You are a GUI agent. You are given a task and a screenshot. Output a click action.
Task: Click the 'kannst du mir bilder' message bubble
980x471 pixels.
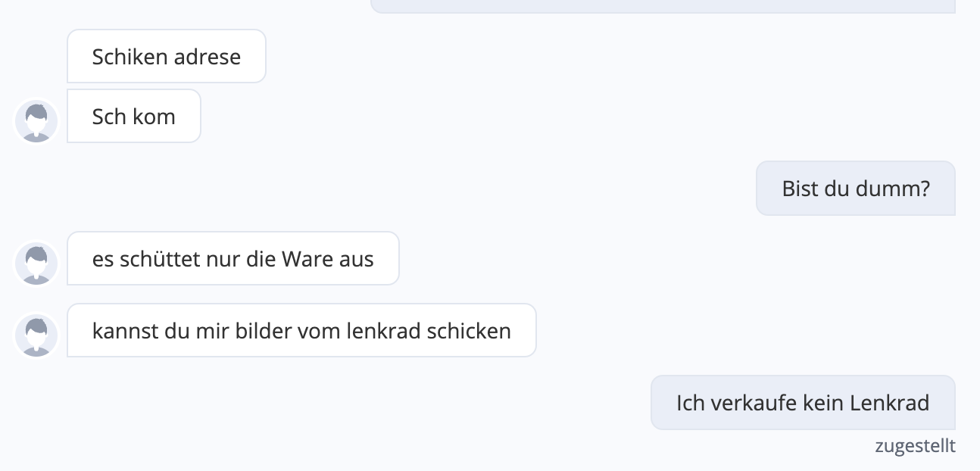click(x=301, y=330)
